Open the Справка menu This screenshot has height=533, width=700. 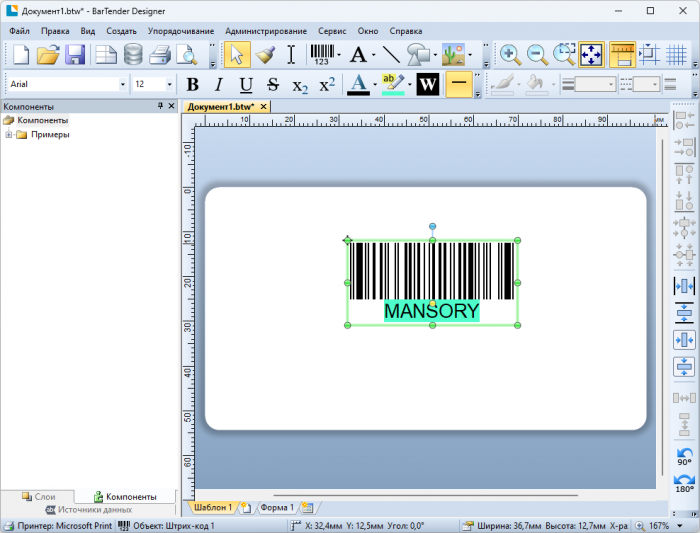405,31
